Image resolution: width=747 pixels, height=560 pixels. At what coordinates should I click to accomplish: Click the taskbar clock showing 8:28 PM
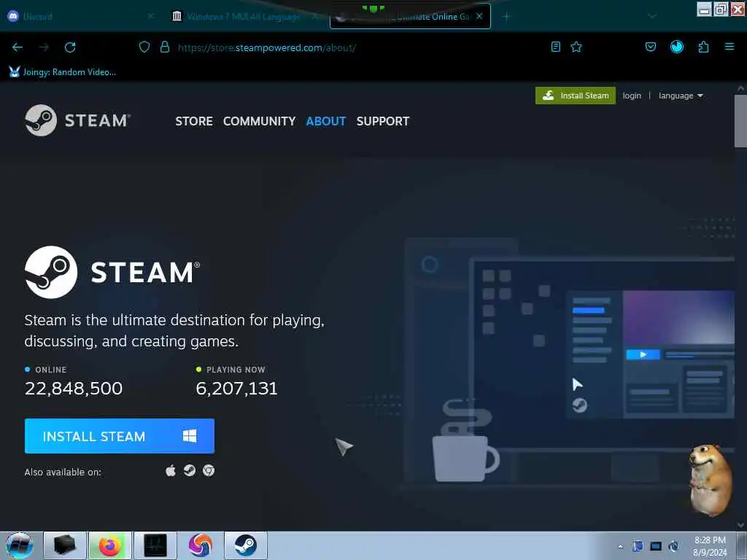[x=710, y=546]
